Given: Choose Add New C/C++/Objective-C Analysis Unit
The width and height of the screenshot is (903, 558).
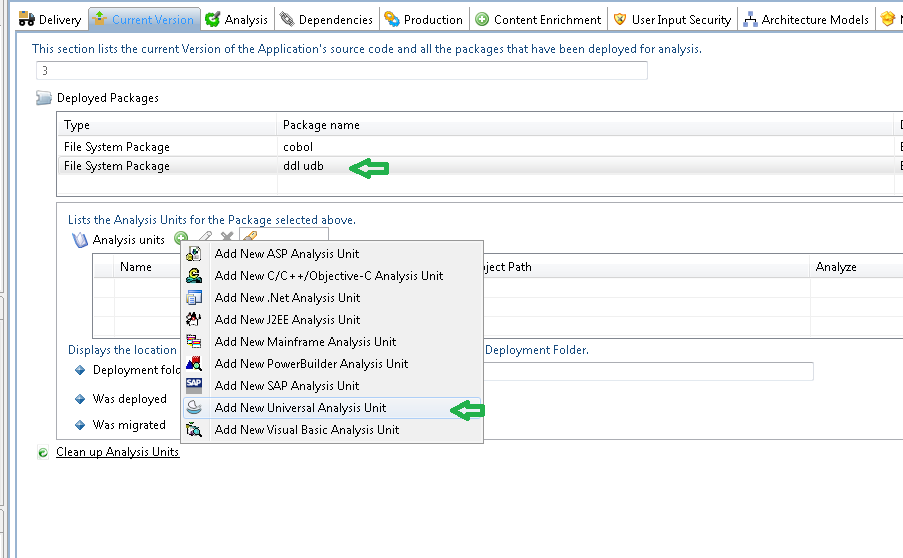Looking at the screenshot, I should tap(328, 276).
